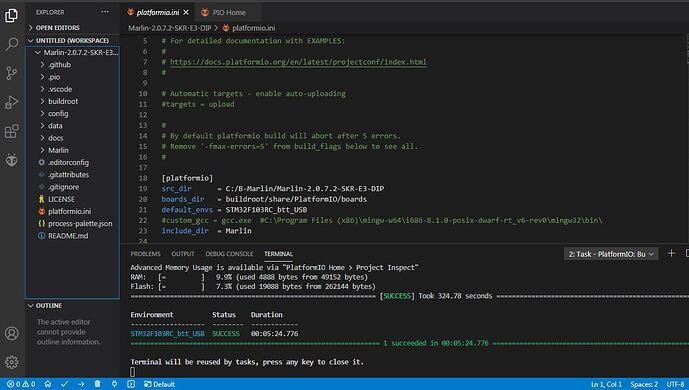Click the Spaces: 2 indentation indicator
The width and height of the screenshot is (689, 390).
pyautogui.click(x=644, y=384)
